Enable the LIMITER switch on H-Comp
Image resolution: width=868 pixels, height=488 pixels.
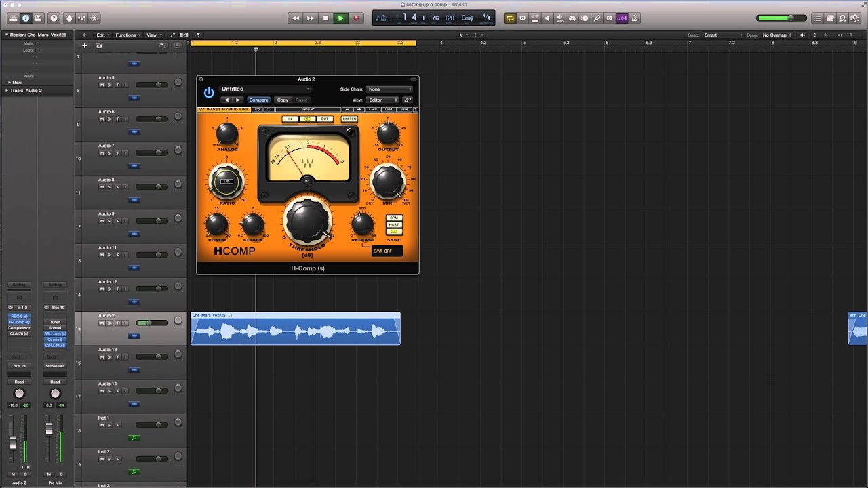(x=349, y=119)
